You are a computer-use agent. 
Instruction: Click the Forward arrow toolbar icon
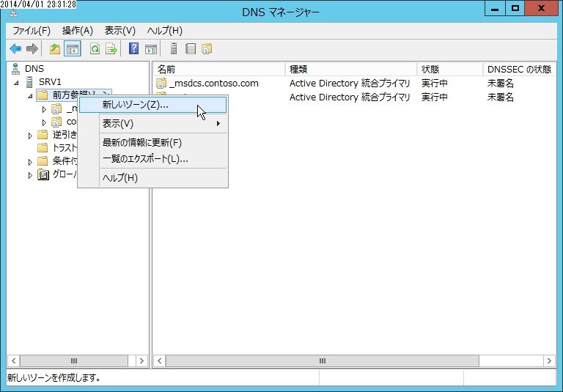pos(32,48)
